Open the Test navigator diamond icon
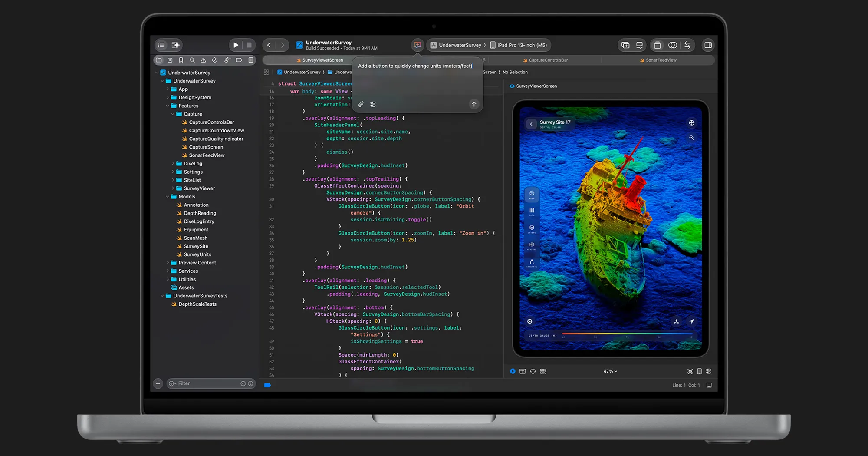Screen dimensions: 868x456 [x=215, y=60]
